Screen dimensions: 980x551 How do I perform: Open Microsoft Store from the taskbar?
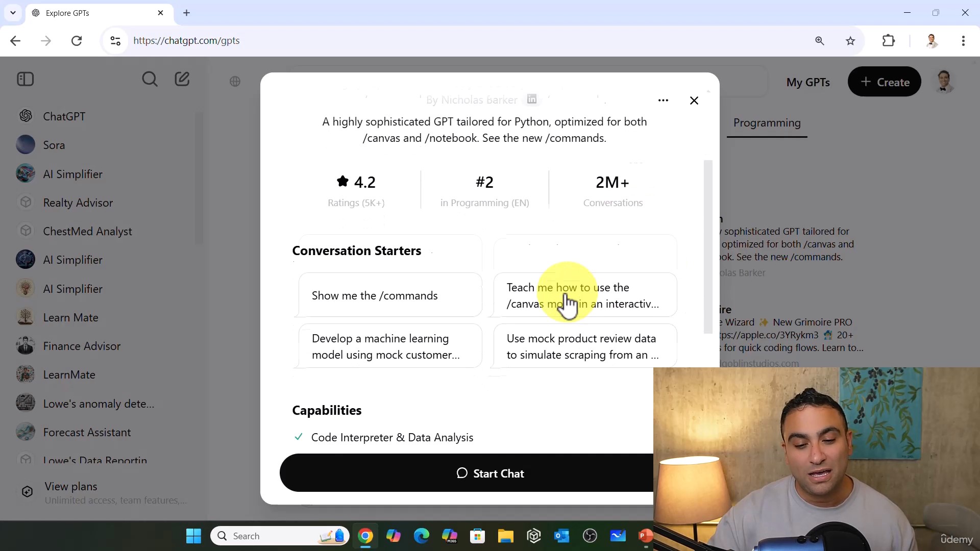[478, 536]
